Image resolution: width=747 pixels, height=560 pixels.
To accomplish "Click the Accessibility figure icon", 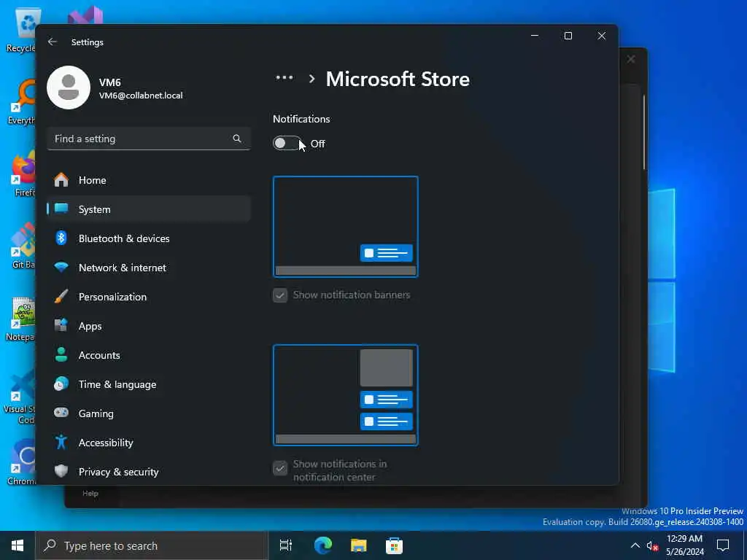I will pyautogui.click(x=61, y=442).
